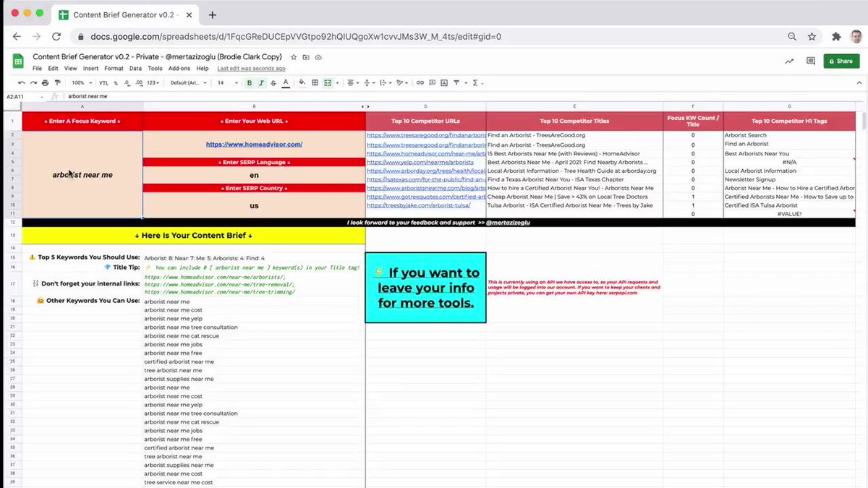
Task: Open the File menu
Action: (37, 69)
